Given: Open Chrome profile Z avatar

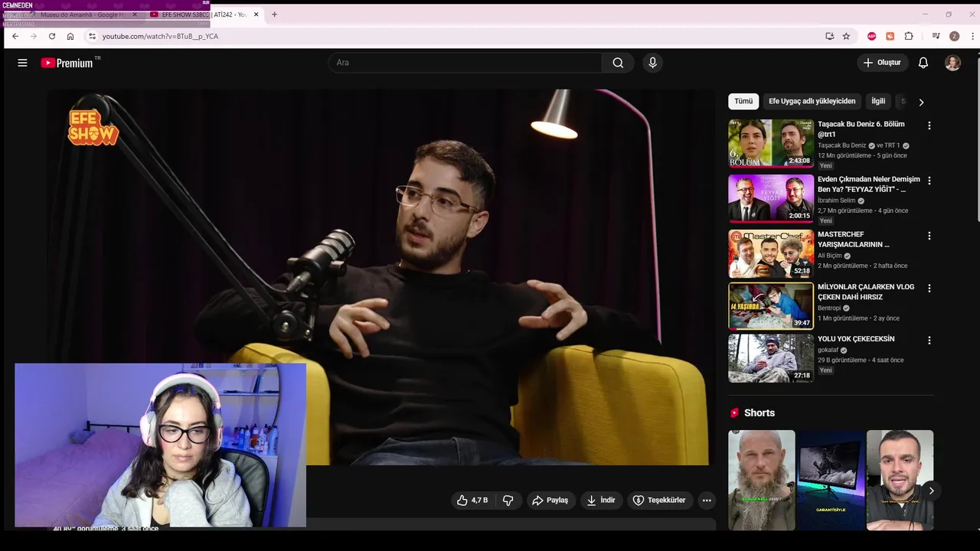Looking at the screenshot, I should click(x=954, y=36).
